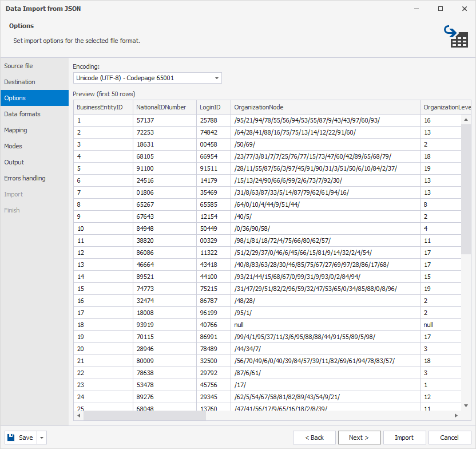This screenshot has height=449, width=476.
Task: Select LoginID cell 43418
Action: click(214, 265)
